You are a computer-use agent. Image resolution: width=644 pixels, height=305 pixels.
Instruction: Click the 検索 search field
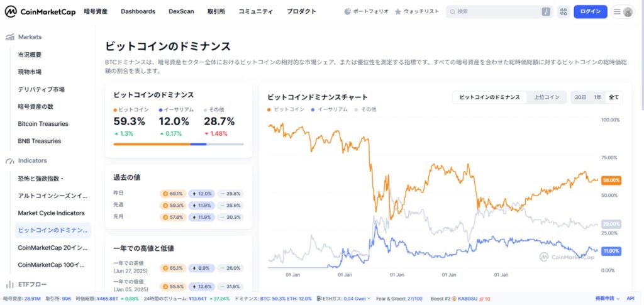(x=497, y=11)
